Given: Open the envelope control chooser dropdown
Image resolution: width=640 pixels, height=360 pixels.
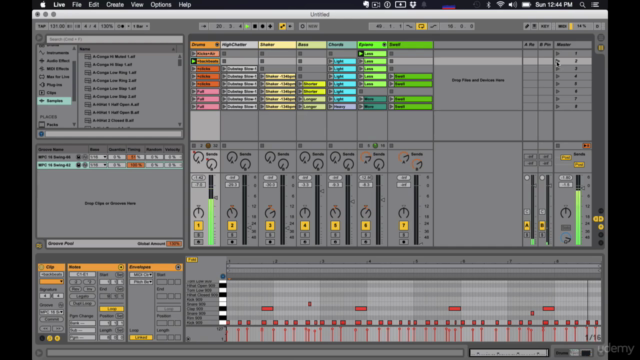Looking at the screenshot, I should point(141,282).
